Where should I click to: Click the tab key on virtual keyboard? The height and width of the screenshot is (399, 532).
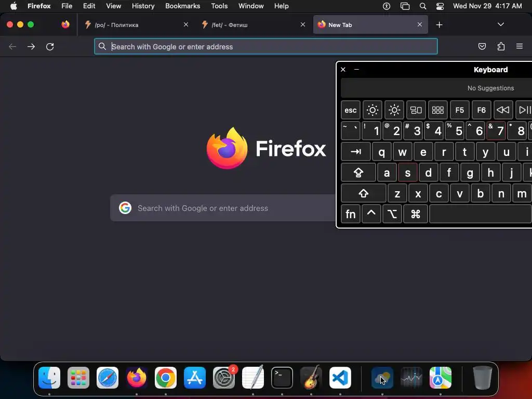(x=355, y=152)
